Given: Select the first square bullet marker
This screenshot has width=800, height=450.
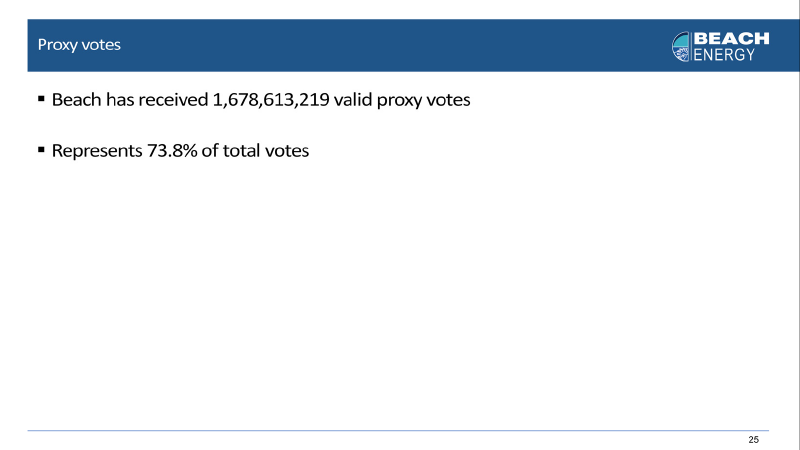Looking at the screenshot, I should (x=41, y=98).
